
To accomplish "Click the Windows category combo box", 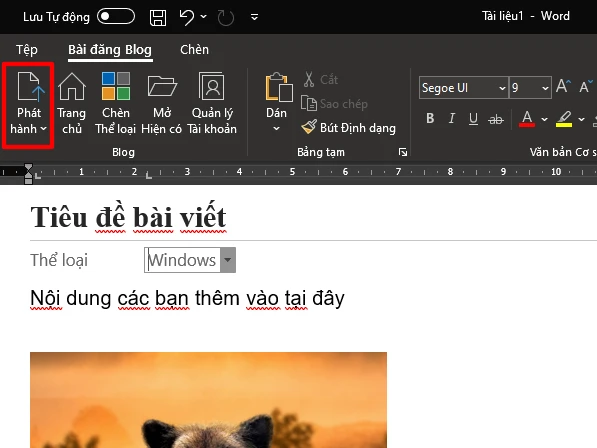I will [190, 260].
